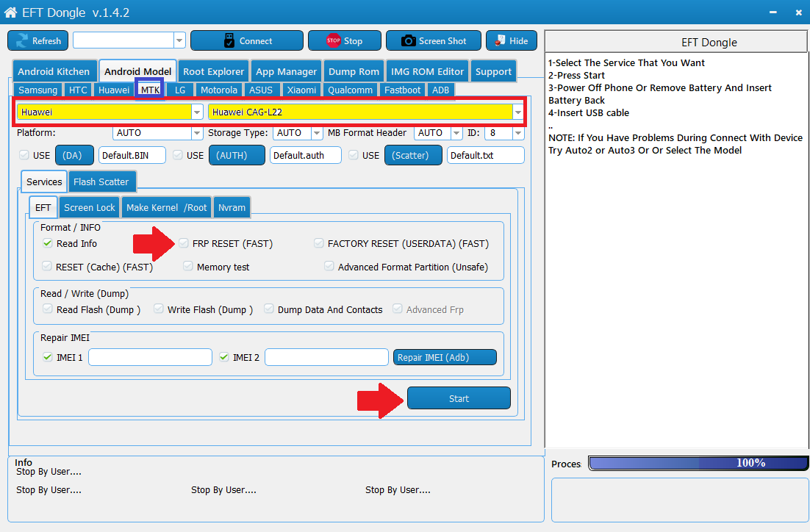
Task: Toggle the IMEI 2 checkbox
Action: coord(224,357)
